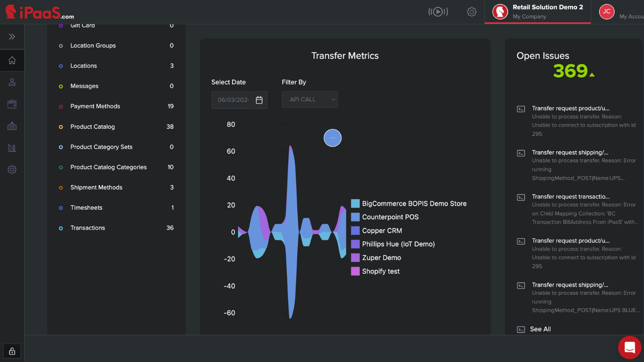The height and width of the screenshot is (362, 644).
Task: Open the wallet sidebar icon
Action: [x=12, y=104]
